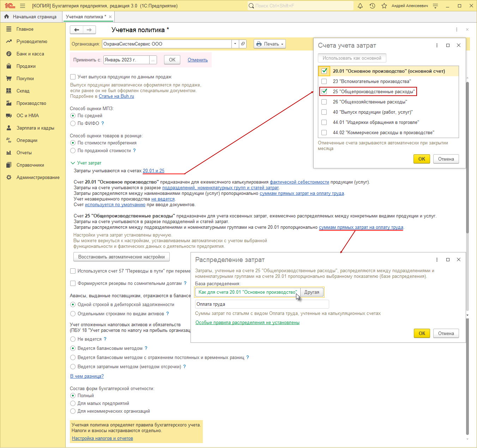The image size is (477, 448).
Task: Open organization card icon beside dropdown
Action: 243,44
